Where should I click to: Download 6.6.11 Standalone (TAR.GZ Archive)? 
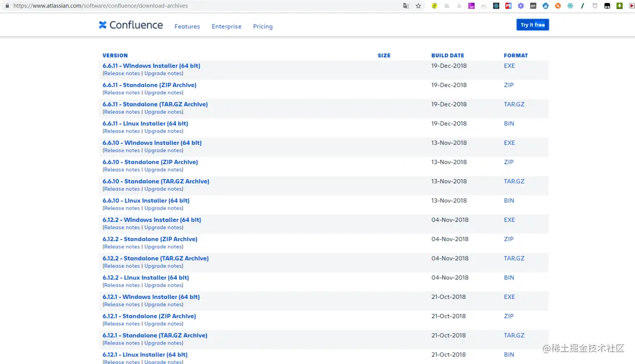(x=155, y=104)
